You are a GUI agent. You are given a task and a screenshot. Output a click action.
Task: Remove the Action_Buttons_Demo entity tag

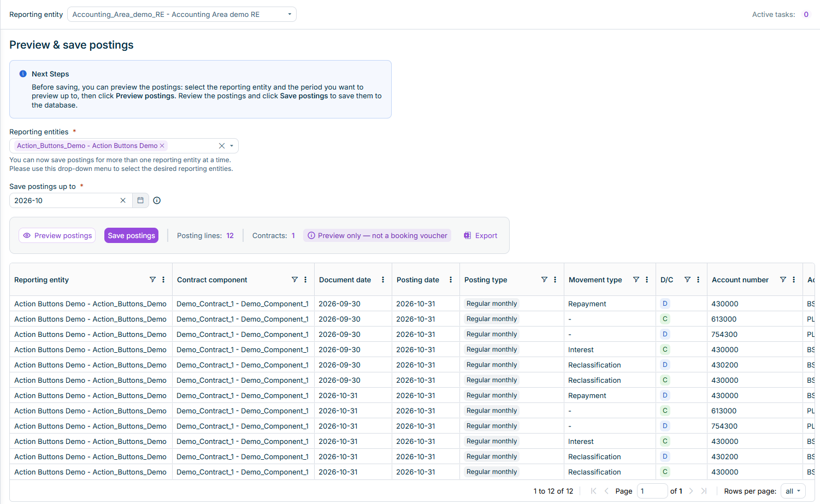tap(162, 146)
